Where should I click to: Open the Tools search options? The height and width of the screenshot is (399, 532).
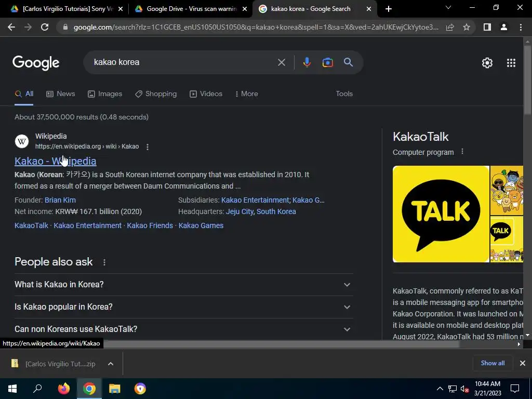(x=344, y=94)
